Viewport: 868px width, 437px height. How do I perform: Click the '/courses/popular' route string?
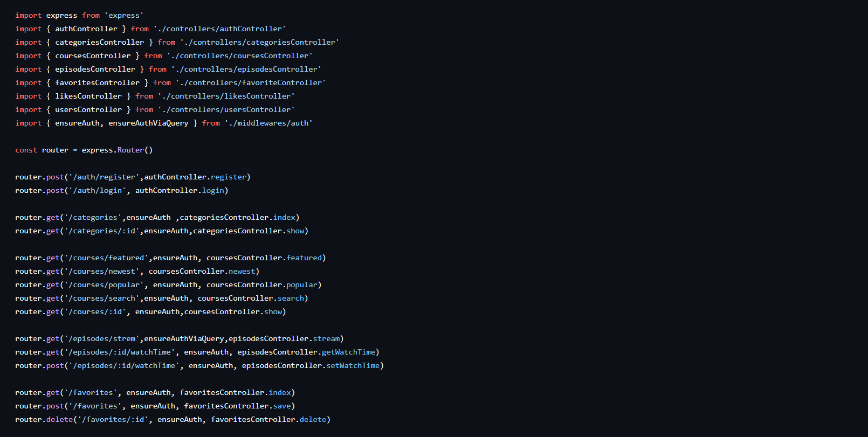pyautogui.click(x=104, y=285)
